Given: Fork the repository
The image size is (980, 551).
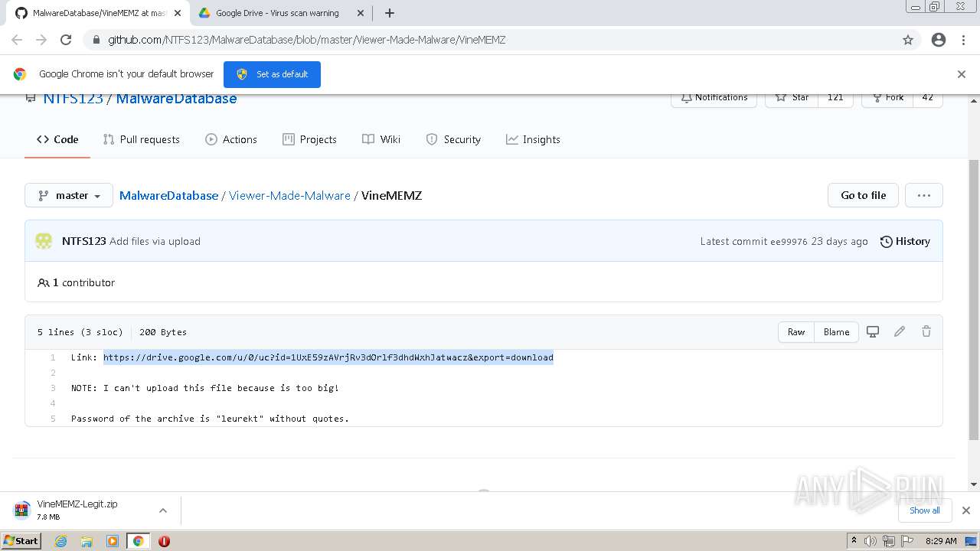Looking at the screenshot, I should (887, 98).
